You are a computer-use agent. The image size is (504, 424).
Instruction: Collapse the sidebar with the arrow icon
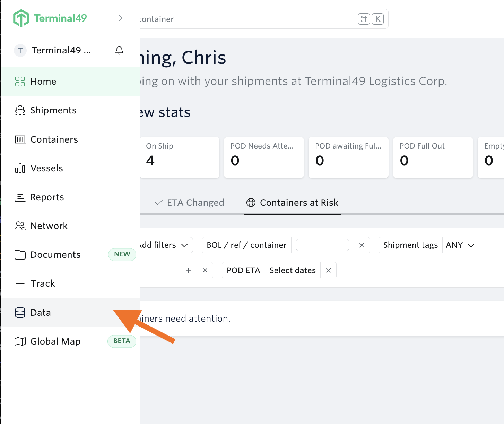point(120,18)
